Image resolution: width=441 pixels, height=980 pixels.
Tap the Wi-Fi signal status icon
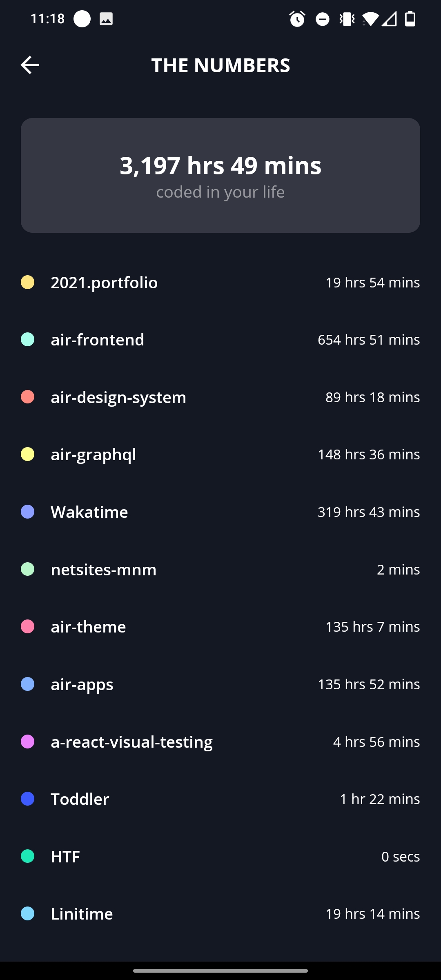(370, 19)
